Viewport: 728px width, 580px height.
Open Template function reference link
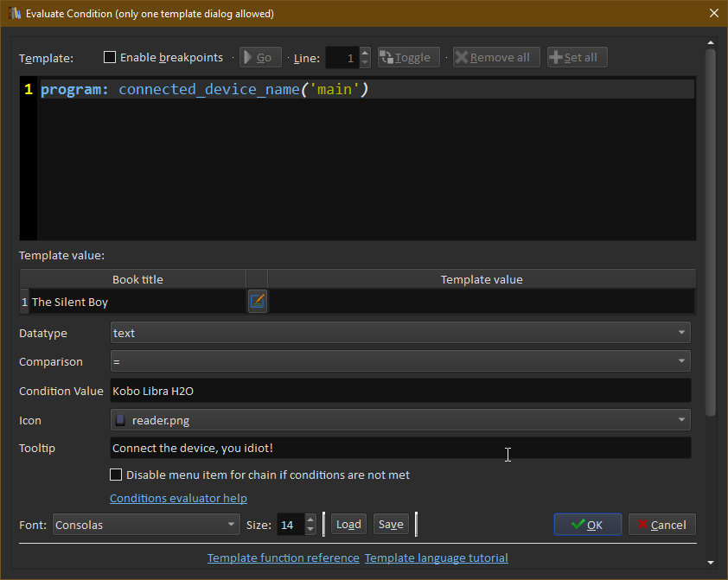tap(284, 558)
